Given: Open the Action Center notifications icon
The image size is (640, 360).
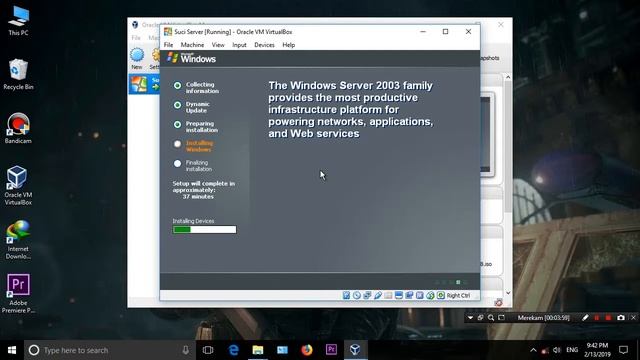Looking at the screenshot, I should pos(623,350).
